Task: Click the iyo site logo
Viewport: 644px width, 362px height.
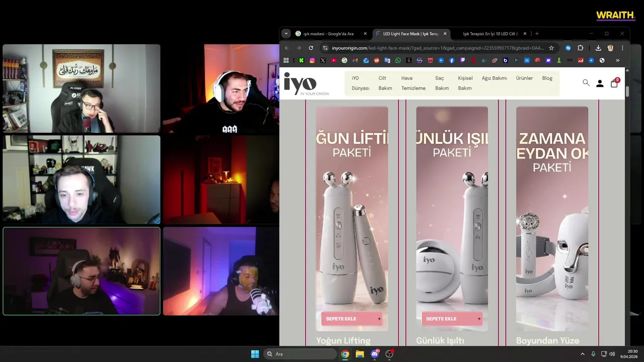Action: tap(306, 83)
